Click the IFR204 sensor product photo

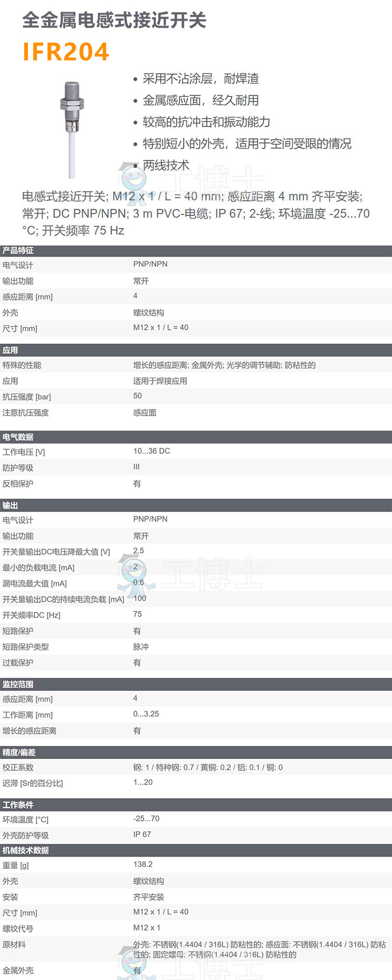point(72,125)
